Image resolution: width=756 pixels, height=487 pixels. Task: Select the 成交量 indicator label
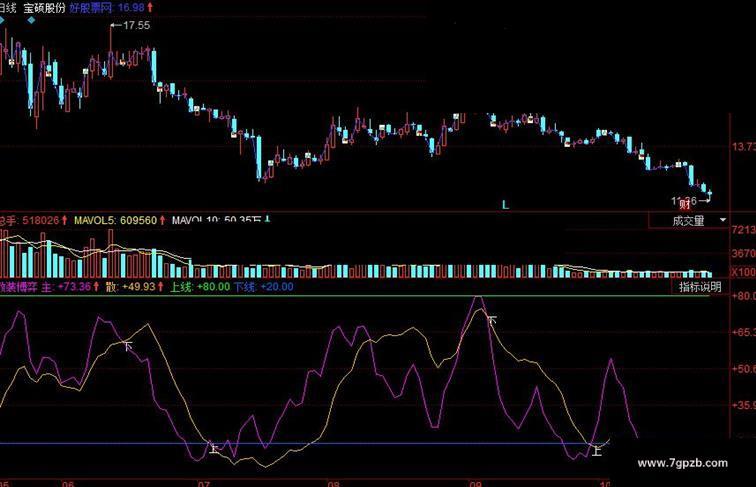coord(688,220)
